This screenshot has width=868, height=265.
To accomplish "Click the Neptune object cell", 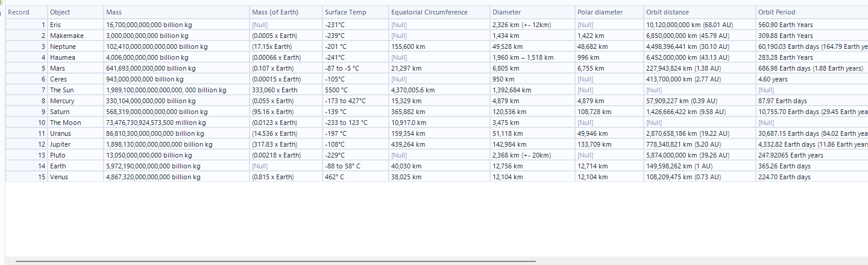I will pos(75,46).
